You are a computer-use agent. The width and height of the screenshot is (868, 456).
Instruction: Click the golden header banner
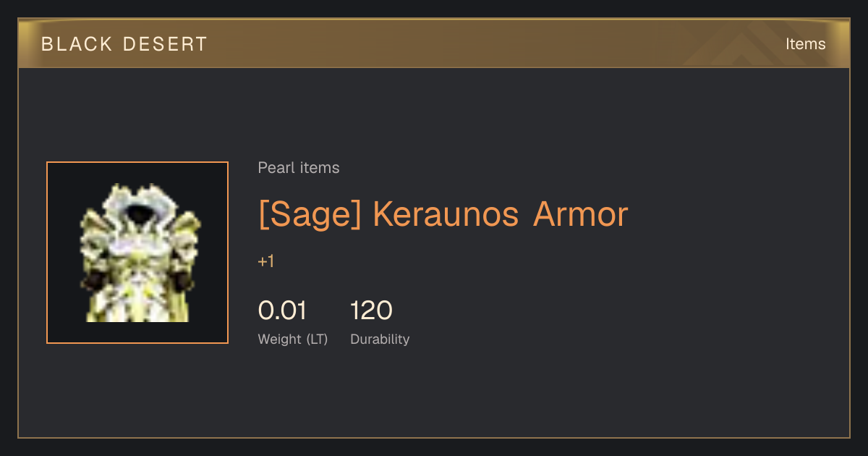434,43
